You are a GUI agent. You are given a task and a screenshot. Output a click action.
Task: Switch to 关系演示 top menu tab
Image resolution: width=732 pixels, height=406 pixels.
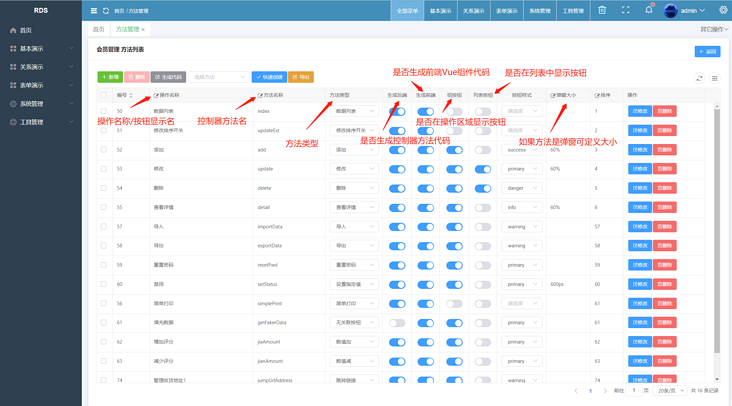point(474,10)
